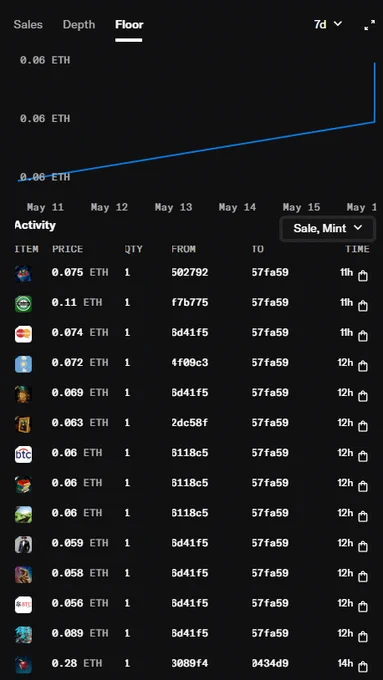The width and height of the screenshot is (383, 680).
Task: Open transaction icon for 0.069 ETH row
Action: coord(363,396)
